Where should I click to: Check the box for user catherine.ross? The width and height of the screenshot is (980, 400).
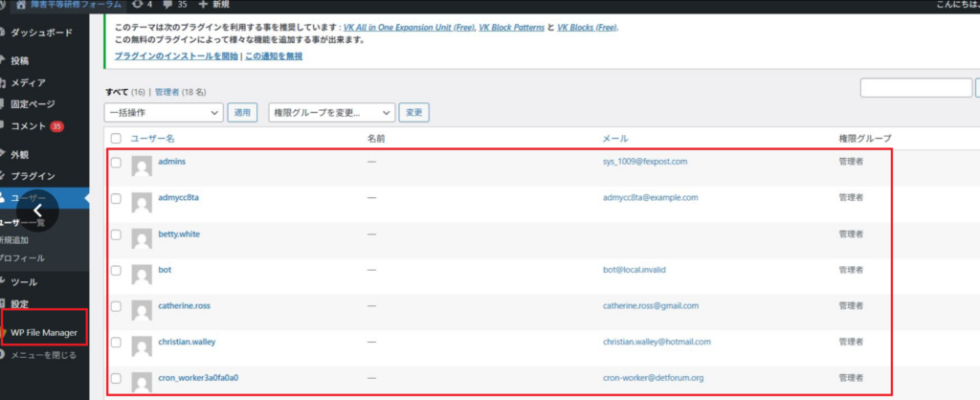[116, 306]
